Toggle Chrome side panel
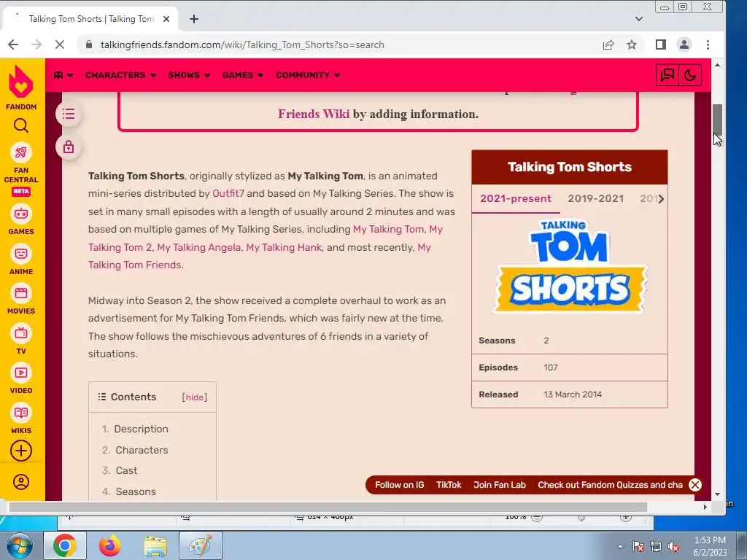Viewport: 747px width, 560px height. click(x=661, y=44)
